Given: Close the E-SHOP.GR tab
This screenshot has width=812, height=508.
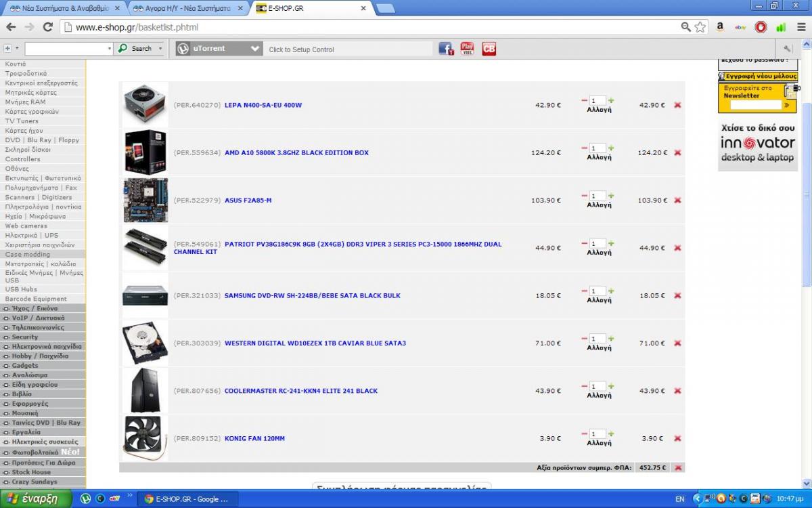Looking at the screenshot, I should 363,8.
